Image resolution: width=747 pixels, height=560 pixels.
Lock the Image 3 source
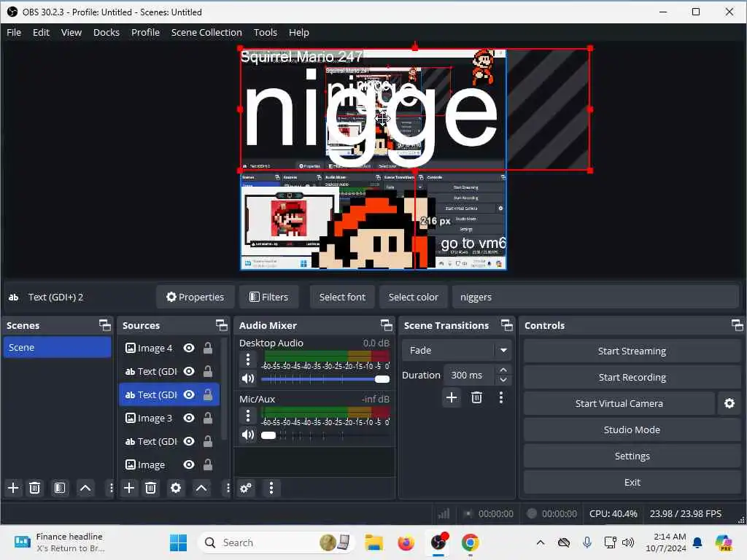(x=208, y=418)
